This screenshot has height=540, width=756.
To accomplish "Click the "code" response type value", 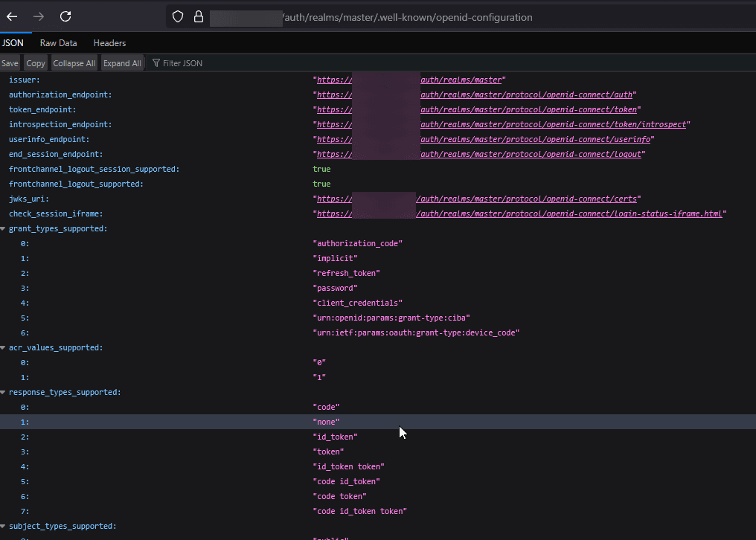I will (326, 408).
